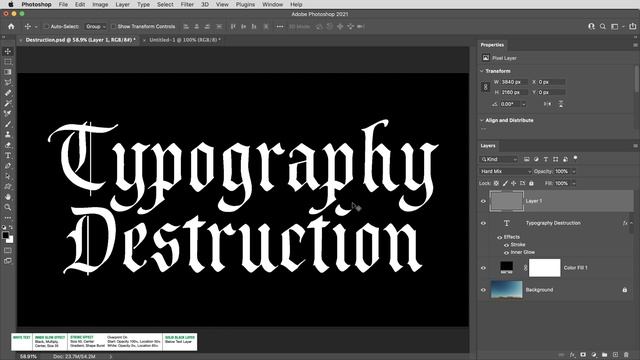Click the Color Fill 1 black thumbnail
This screenshot has height=360, width=640.
pos(506,268)
